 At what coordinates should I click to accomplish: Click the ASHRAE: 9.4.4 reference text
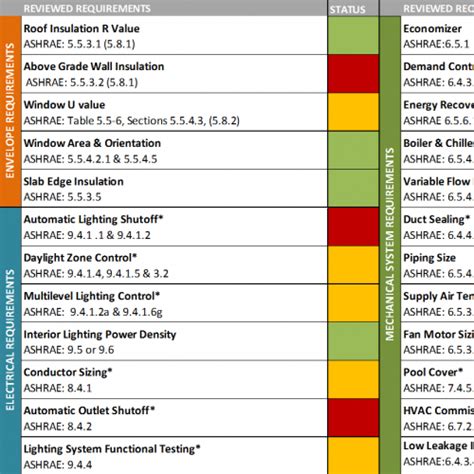[58, 465]
